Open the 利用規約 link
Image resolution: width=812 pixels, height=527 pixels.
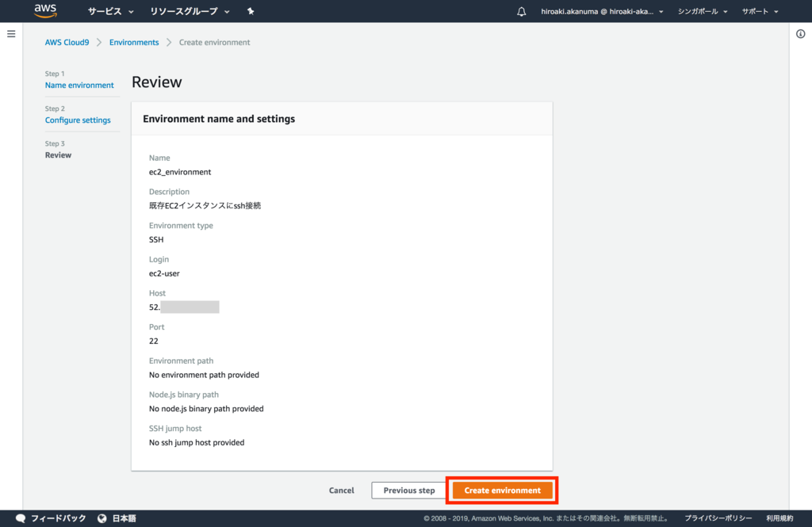(x=779, y=518)
